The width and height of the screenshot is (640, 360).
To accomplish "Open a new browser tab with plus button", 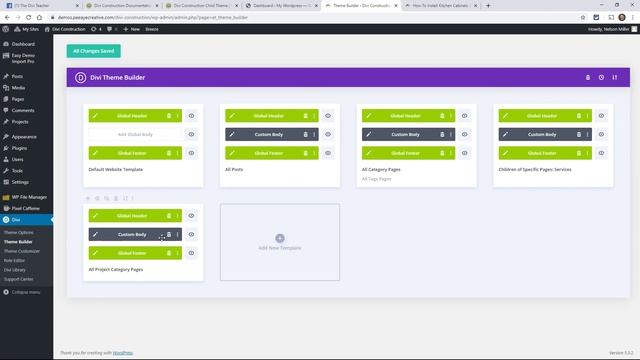I will 488,6.
